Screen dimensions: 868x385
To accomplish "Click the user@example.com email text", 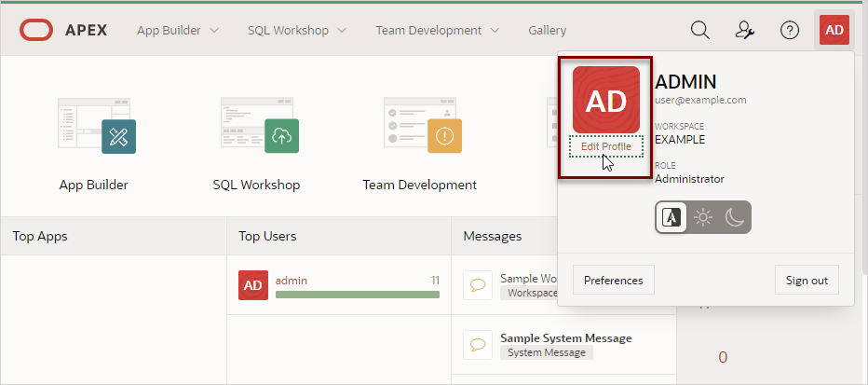I will [700, 101].
